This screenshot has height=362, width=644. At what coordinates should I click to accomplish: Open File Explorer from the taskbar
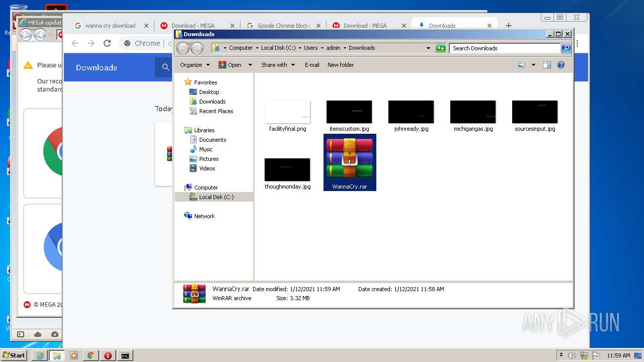pyautogui.click(x=57, y=355)
